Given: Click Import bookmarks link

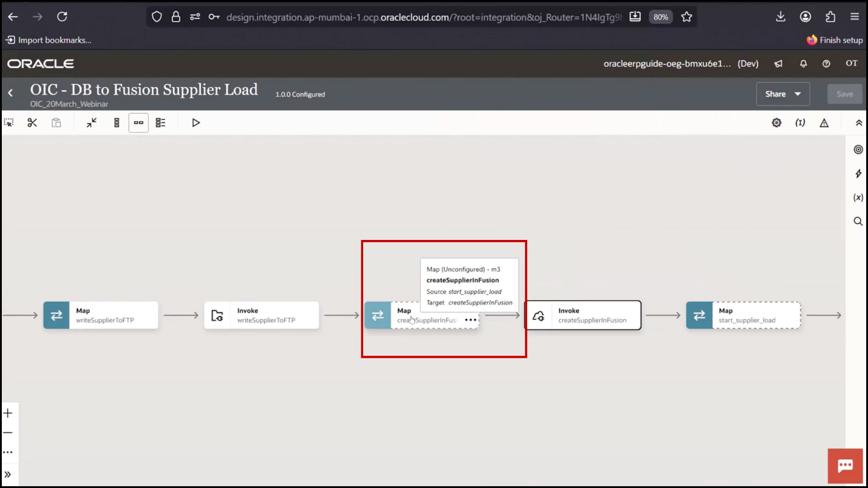Looking at the screenshot, I should [48, 40].
